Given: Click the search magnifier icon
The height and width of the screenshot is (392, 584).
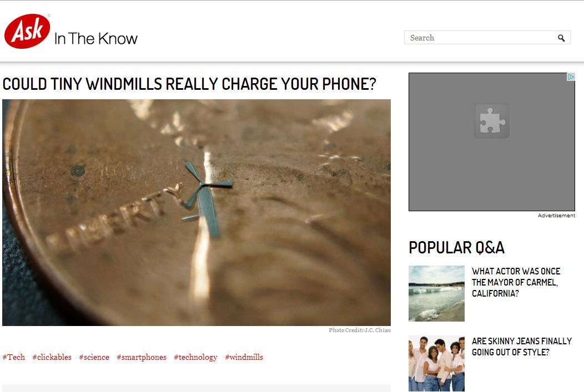Looking at the screenshot, I should (x=561, y=38).
